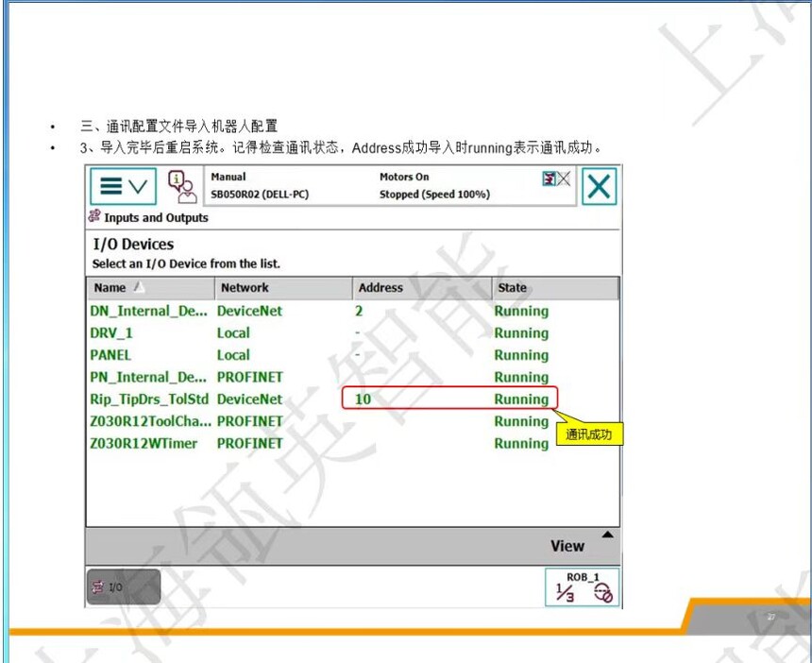This screenshot has height=663, width=812.
Task: Close the Inputs and Outputs view
Action: pyautogui.click(x=600, y=186)
